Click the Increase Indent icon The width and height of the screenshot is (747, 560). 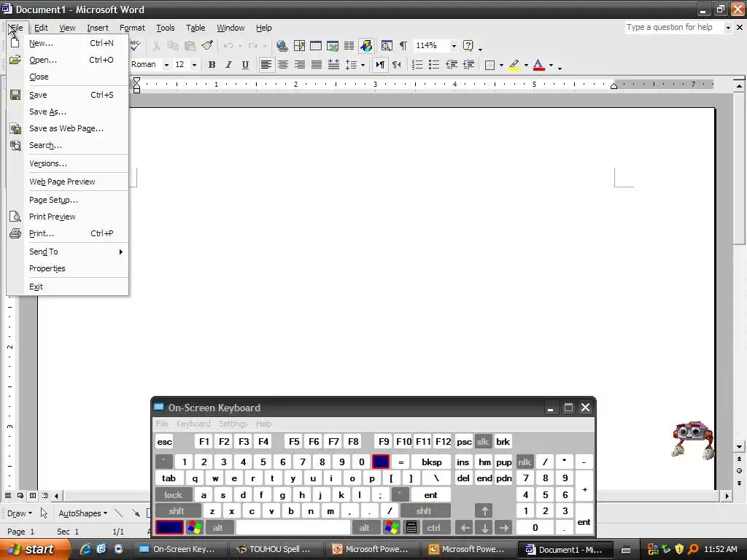coord(468,65)
